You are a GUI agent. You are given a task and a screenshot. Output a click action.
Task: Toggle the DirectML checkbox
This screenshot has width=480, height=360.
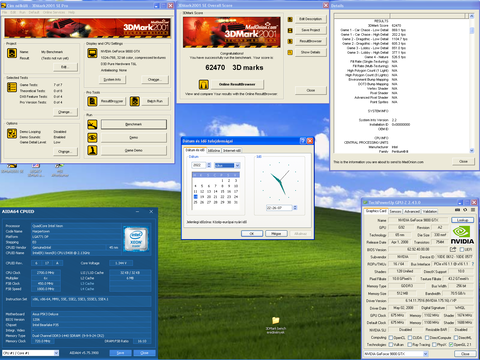click(x=456, y=338)
